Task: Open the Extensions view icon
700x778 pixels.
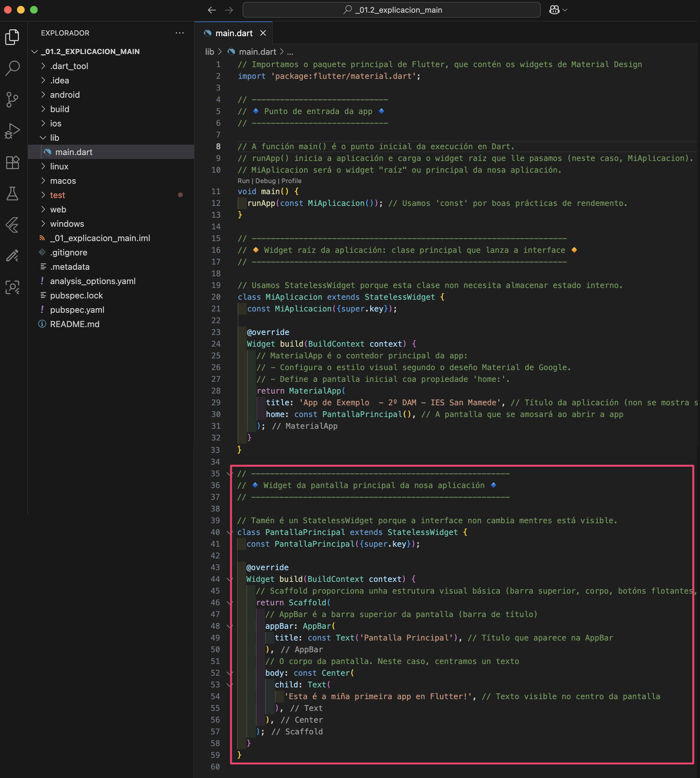Action: (x=12, y=162)
